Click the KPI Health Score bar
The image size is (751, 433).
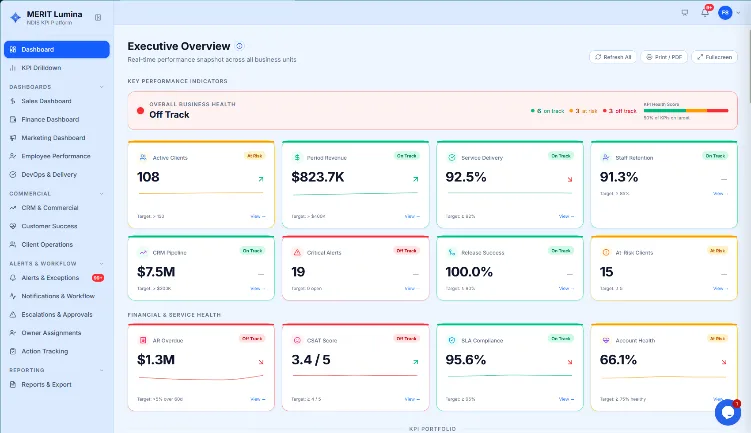pyautogui.click(x=686, y=111)
